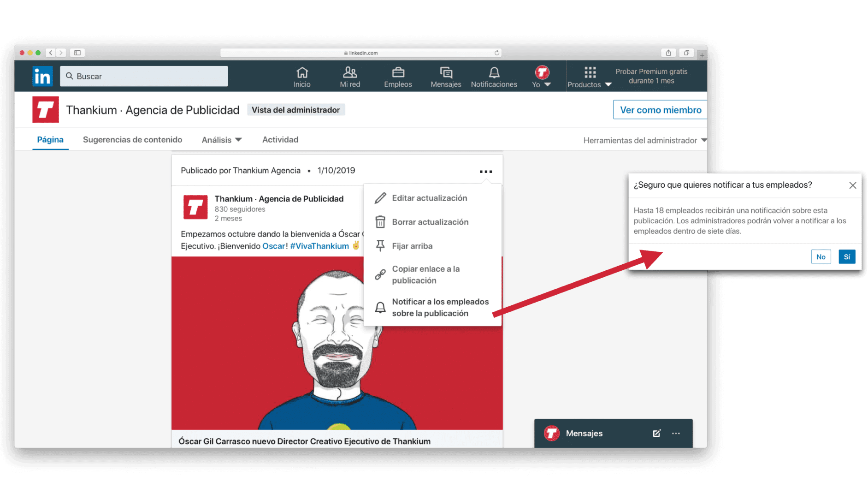Open Mensajes bar more options dots
This screenshot has width=868, height=488.
(676, 434)
